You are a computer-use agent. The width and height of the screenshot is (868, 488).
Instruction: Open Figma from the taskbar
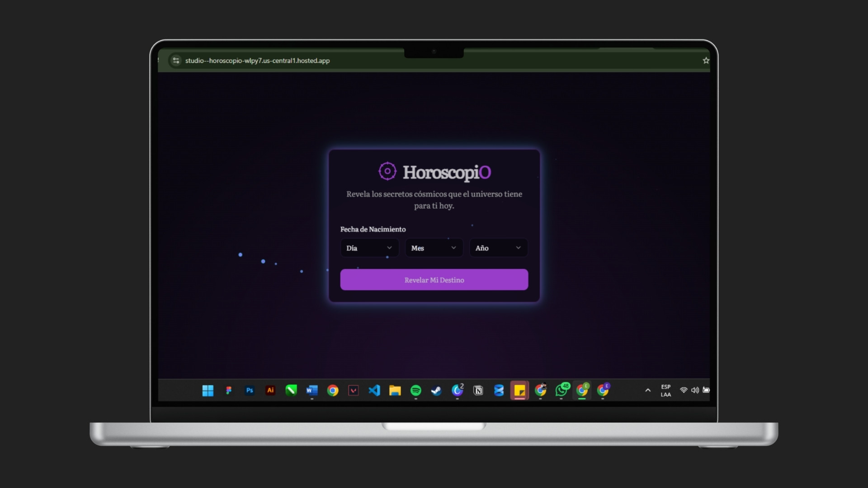coord(229,390)
